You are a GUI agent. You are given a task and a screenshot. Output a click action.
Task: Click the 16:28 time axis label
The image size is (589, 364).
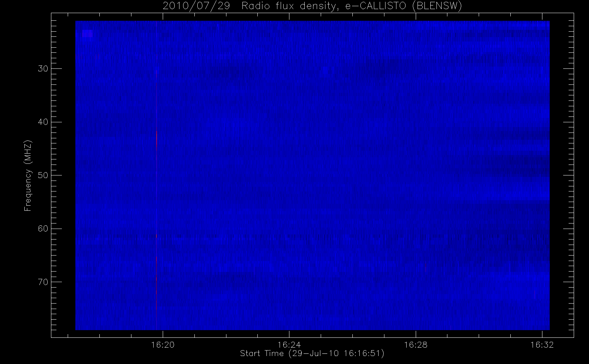coord(415,345)
